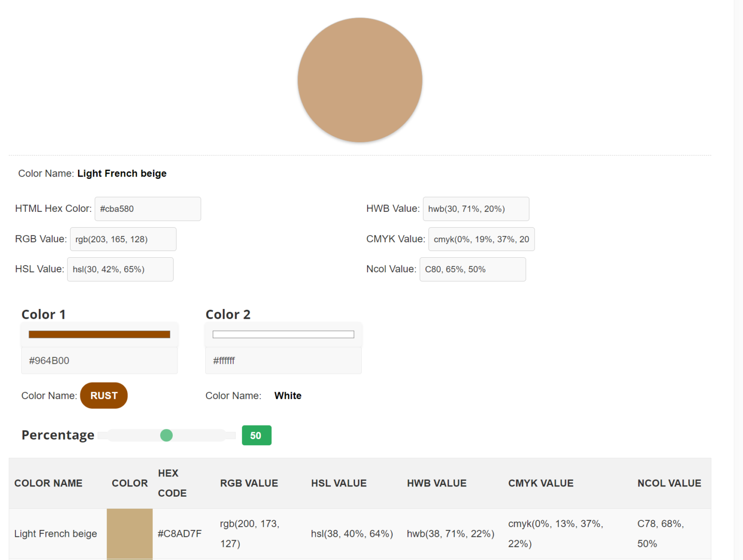Click the COLOR NAME column header
The height and width of the screenshot is (560, 743).
coord(48,483)
